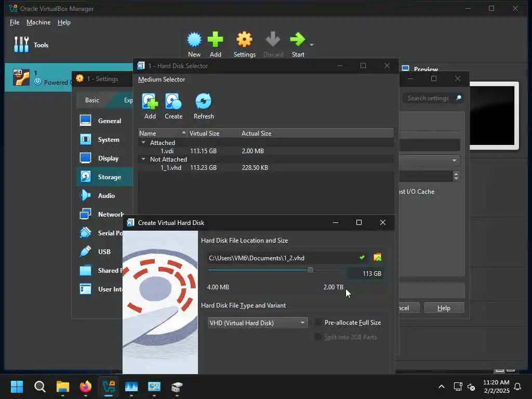Switch to the Expert settings tab
This screenshot has height=399, width=532.
tap(124, 100)
